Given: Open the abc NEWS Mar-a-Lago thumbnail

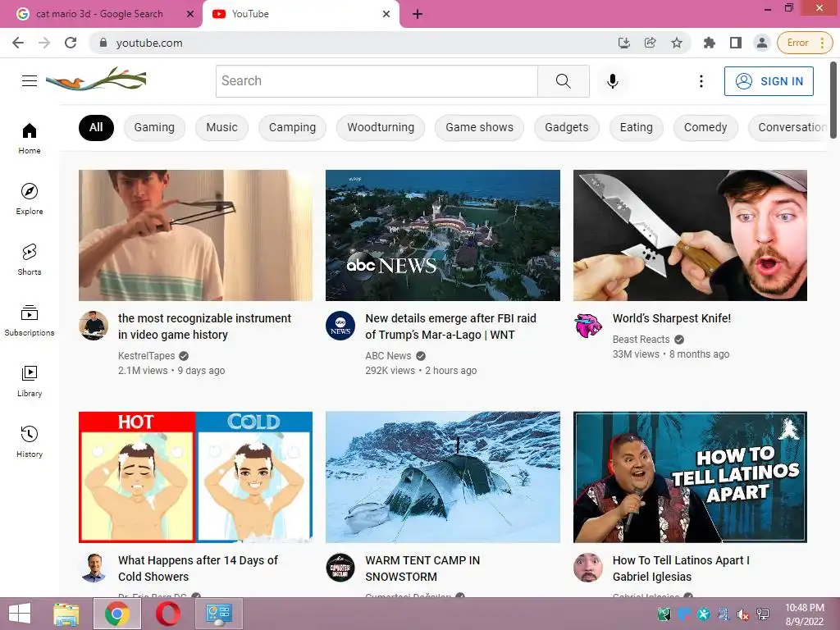Looking at the screenshot, I should 442,235.
